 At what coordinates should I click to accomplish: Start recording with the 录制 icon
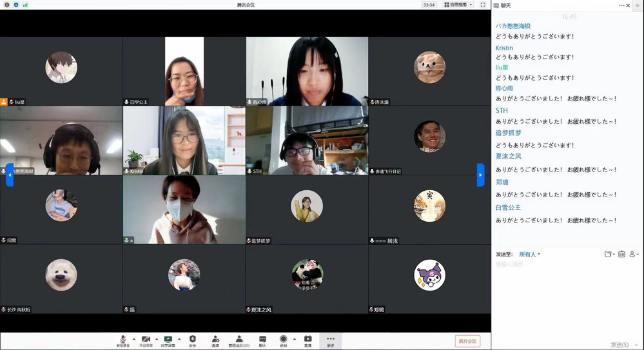point(283,340)
